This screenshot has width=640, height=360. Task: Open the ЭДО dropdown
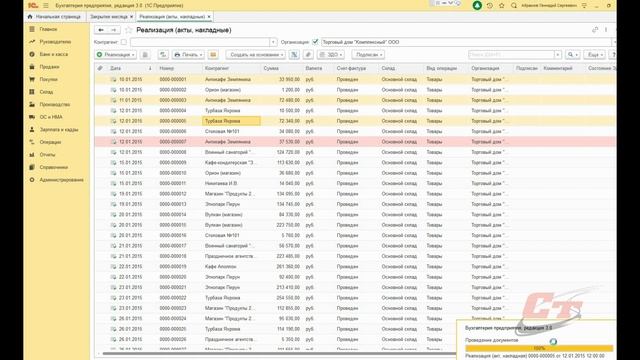(x=330, y=55)
